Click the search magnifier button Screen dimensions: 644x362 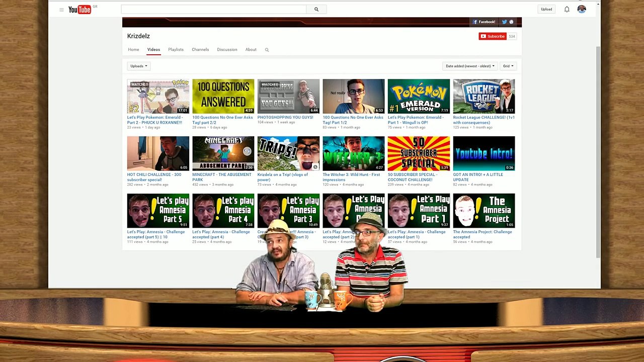click(316, 9)
